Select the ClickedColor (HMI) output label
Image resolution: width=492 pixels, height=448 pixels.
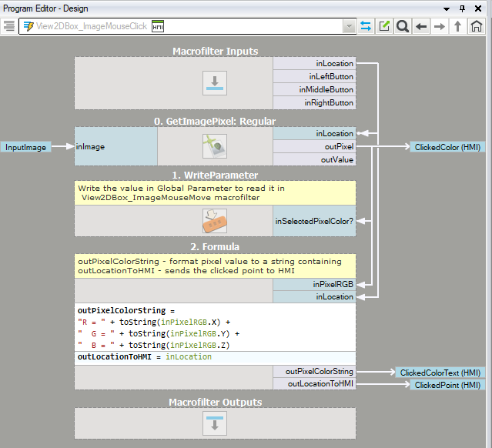tap(448, 146)
